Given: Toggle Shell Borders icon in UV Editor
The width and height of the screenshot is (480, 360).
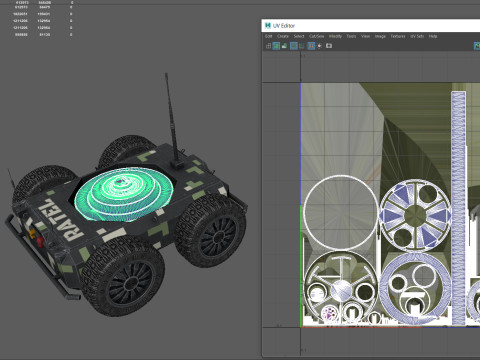Looking at the screenshot, I should click(x=302, y=46).
